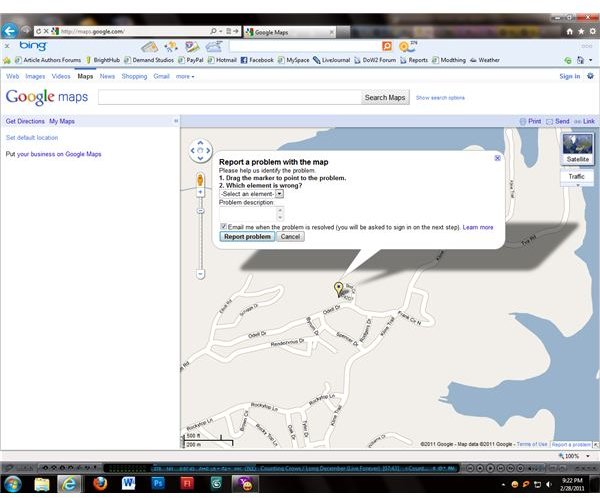This screenshot has height=498, width=600.
Task: Open the Windows Start orb
Action: tap(13, 484)
